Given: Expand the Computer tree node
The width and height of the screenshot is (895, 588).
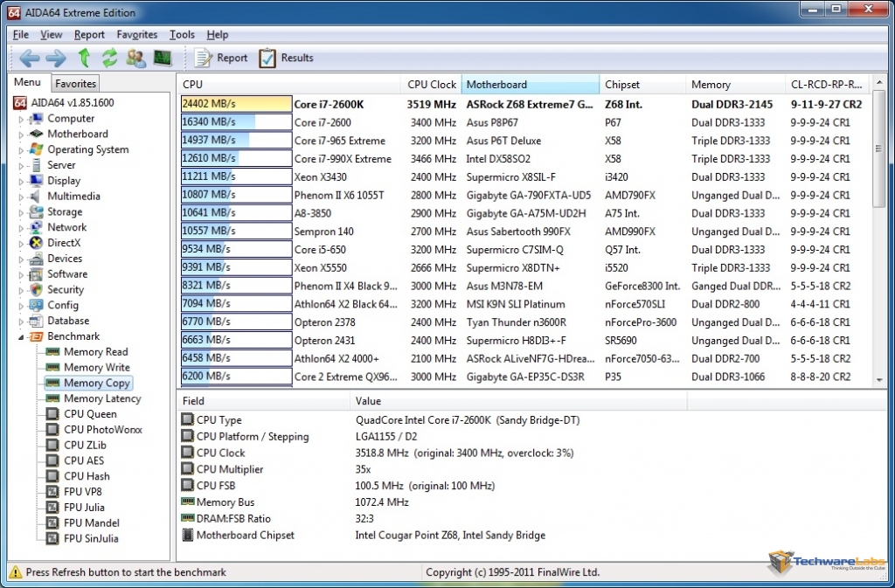Looking at the screenshot, I should click(21, 119).
